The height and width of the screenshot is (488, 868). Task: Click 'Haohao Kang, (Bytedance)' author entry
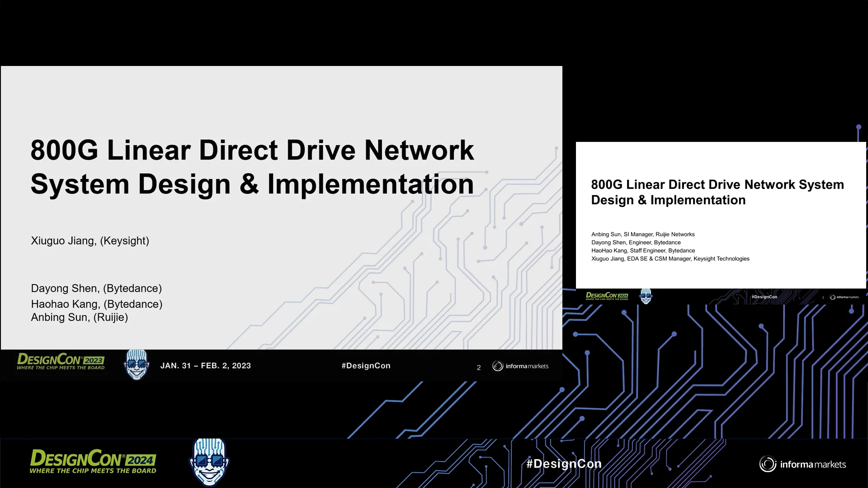pyautogui.click(x=97, y=304)
